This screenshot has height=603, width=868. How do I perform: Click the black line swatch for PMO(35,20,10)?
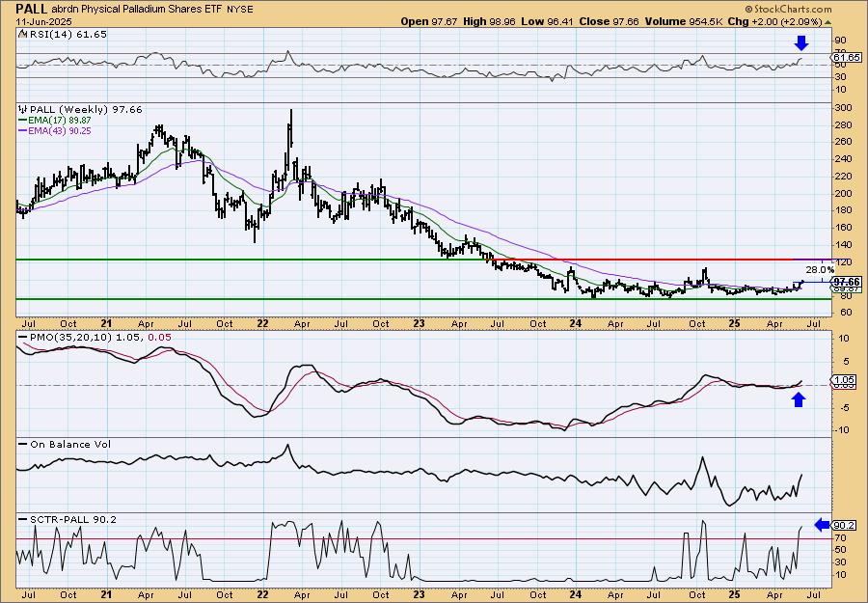[x=23, y=338]
